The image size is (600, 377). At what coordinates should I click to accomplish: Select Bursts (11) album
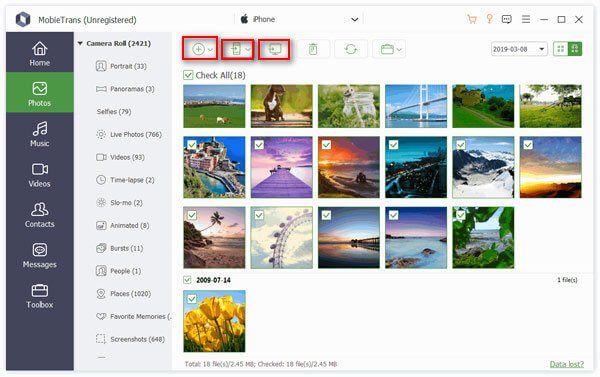[x=120, y=248]
